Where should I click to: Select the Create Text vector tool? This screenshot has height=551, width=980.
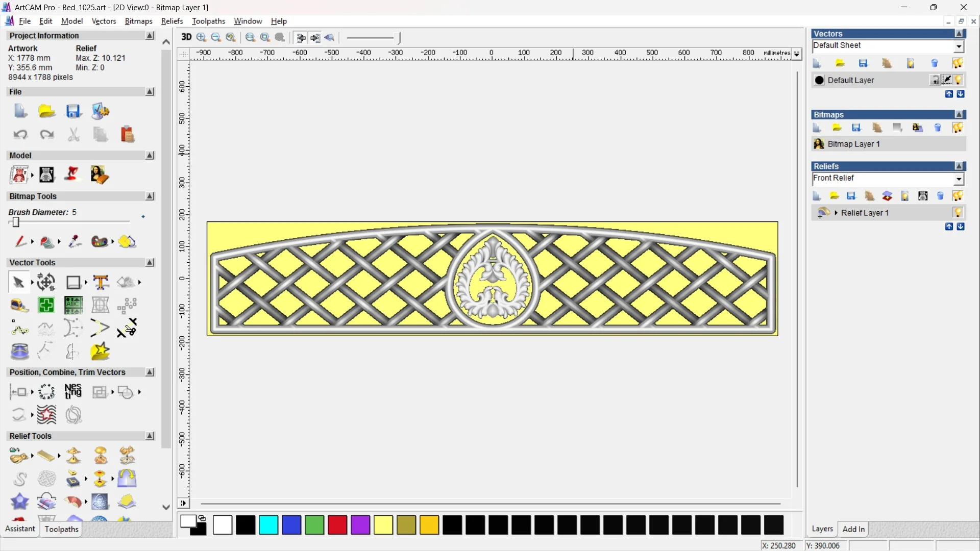pos(101,282)
